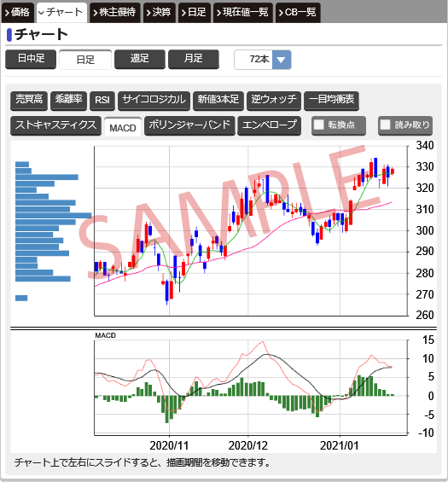448x482 pixels.
Task: Switch chart to 月足 monthly view
Action: point(194,59)
